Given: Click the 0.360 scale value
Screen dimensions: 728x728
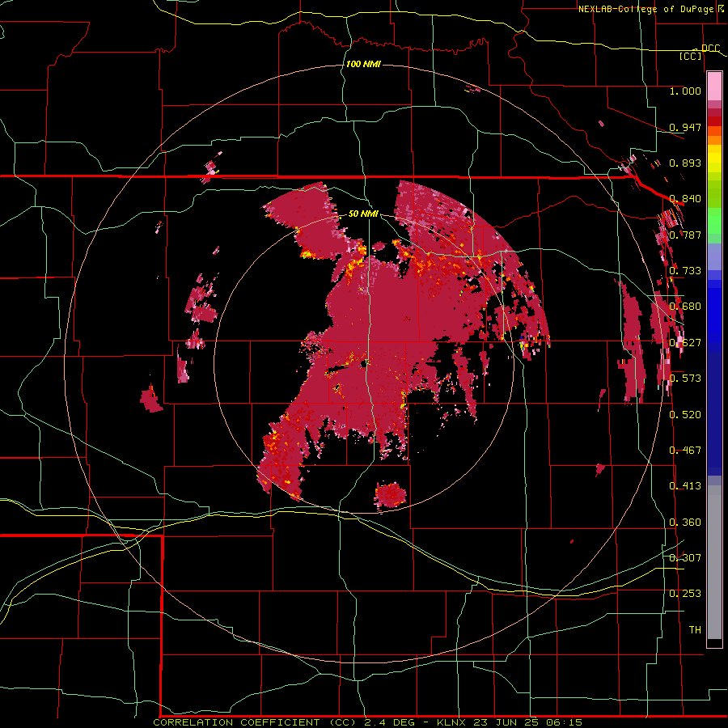Looking at the screenshot, I should (685, 522).
